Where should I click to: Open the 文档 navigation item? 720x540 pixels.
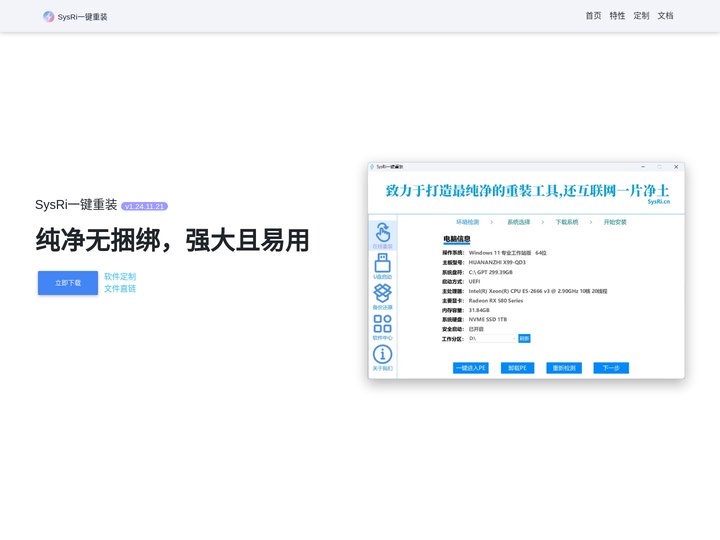pyautogui.click(x=665, y=16)
